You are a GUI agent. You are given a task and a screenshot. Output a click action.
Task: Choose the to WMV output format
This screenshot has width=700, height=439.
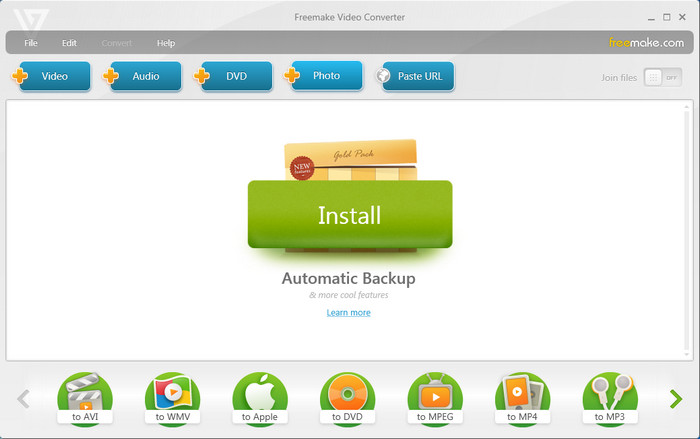tap(172, 399)
